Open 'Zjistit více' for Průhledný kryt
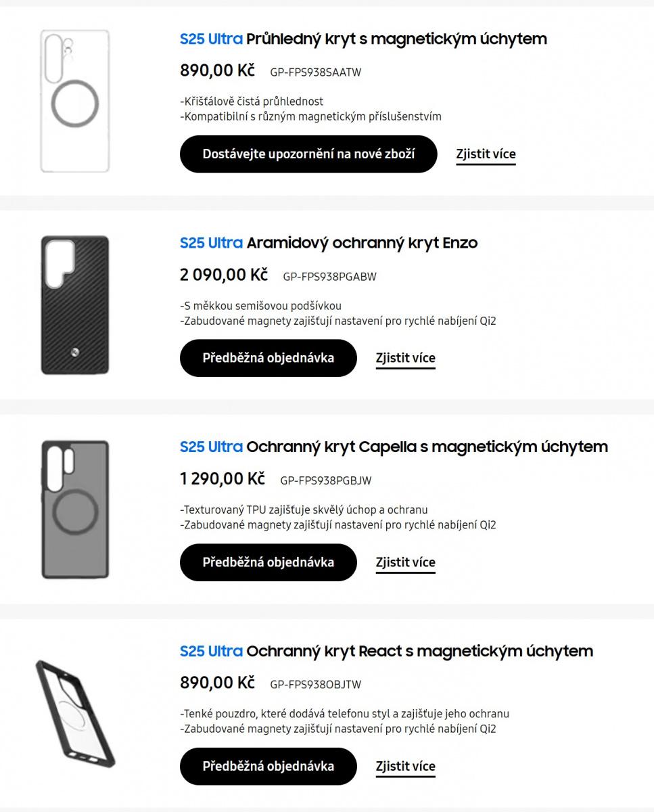654x812 pixels. coord(486,154)
